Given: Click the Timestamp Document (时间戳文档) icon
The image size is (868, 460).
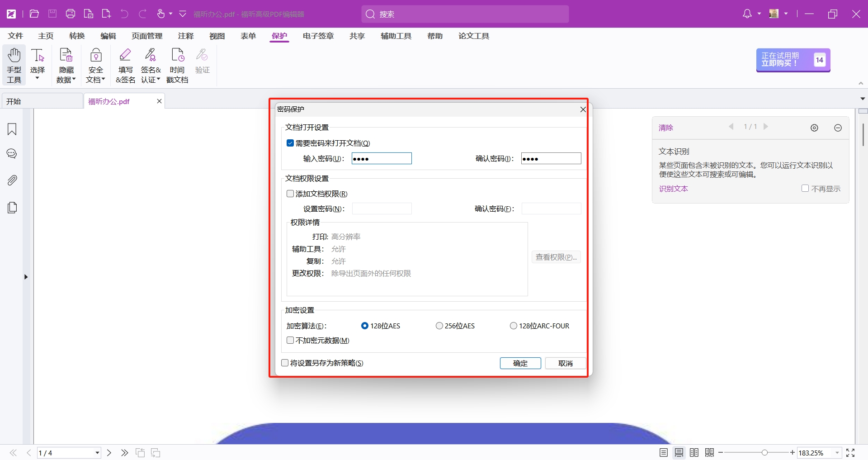Looking at the screenshot, I should click(177, 65).
